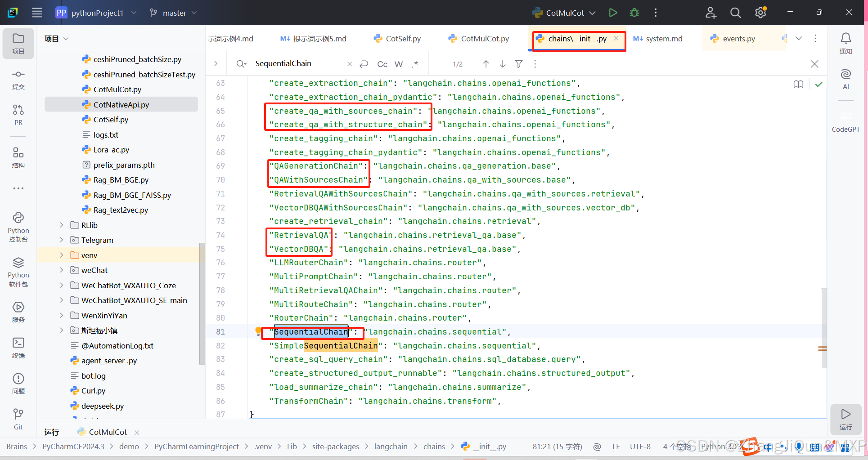Switch to CotMulCot.py tab
This screenshot has width=868, height=460.
click(479, 39)
